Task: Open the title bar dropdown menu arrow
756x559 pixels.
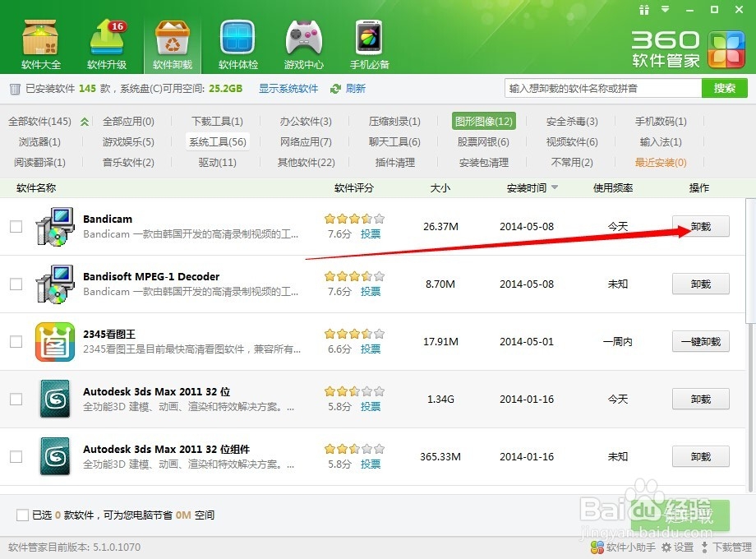Action: [666, 9]
